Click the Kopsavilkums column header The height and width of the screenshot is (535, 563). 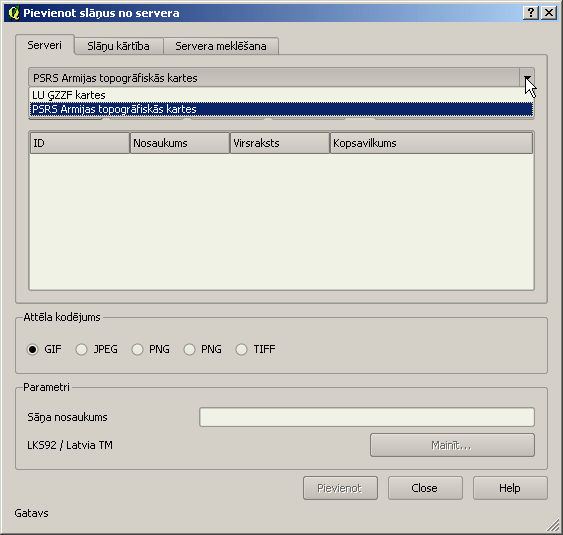pyautogui.click(x=431, y=143)
